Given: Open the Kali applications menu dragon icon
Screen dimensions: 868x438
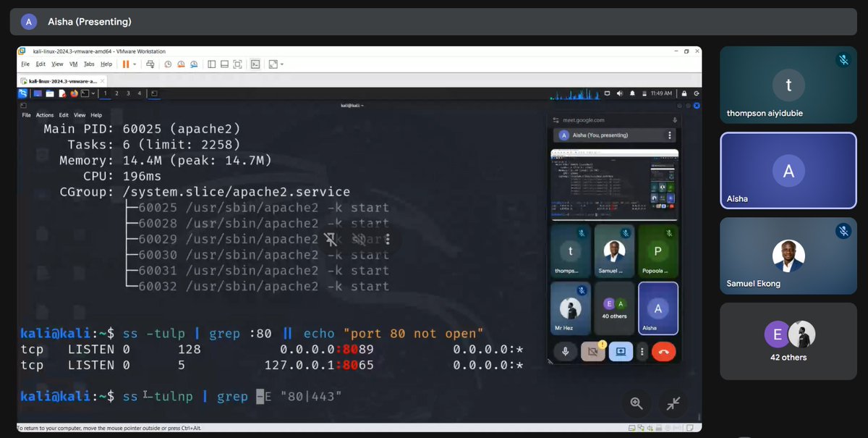Looking at the screenshot, I should pos(24,93).
